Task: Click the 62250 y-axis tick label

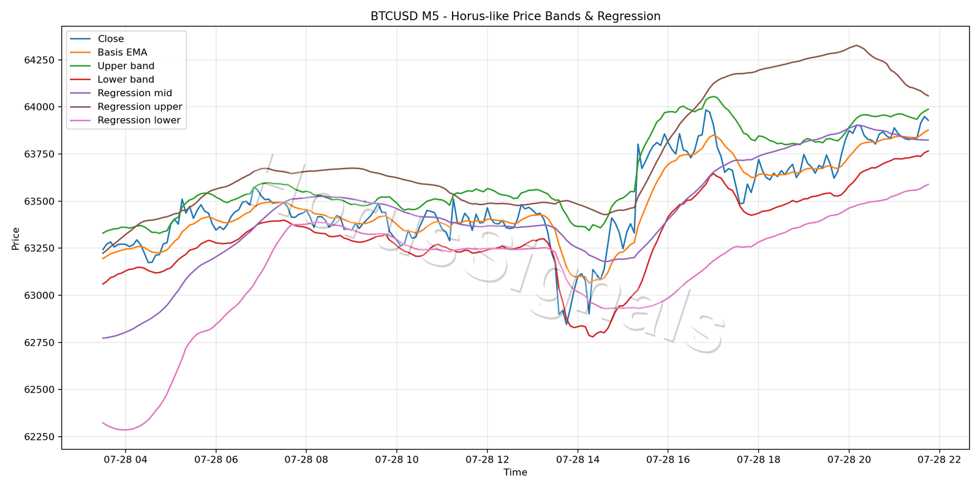Action: pyautogui.click(x=40, y=437)
